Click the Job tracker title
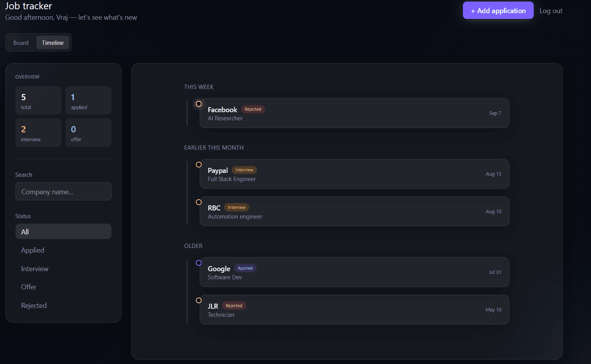 29,6
